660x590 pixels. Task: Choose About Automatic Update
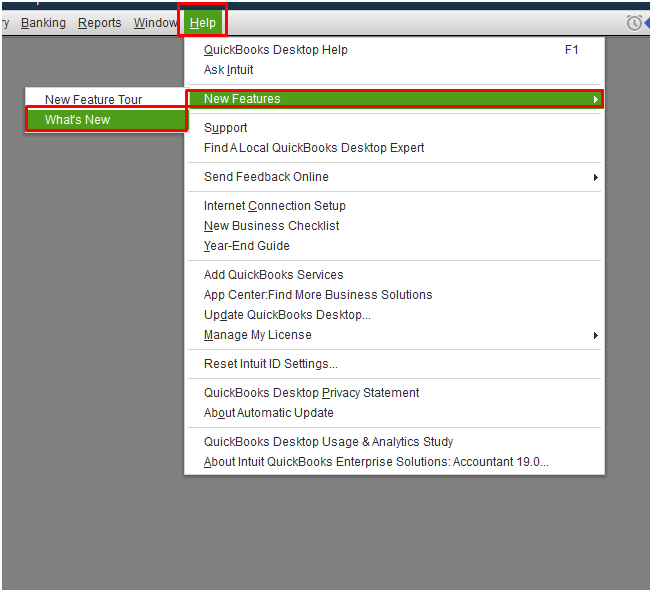click(395, 413)
